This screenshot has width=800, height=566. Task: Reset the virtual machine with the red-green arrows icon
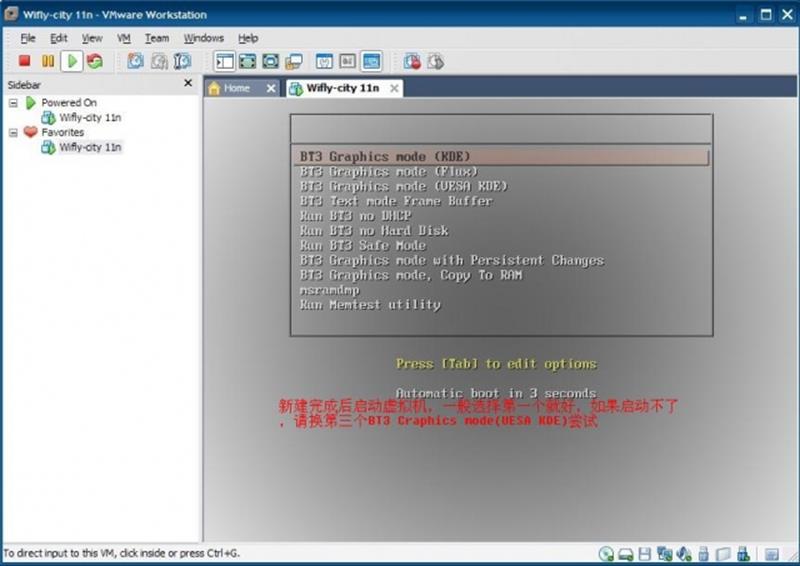[95, 61]
